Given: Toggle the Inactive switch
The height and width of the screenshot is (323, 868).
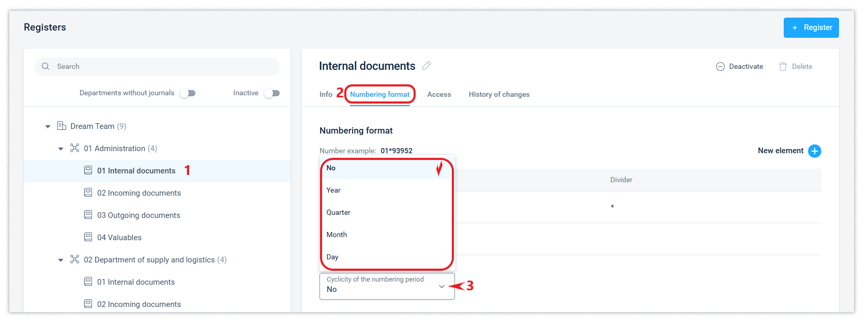Looking at the screenshot, I should 272,93.
